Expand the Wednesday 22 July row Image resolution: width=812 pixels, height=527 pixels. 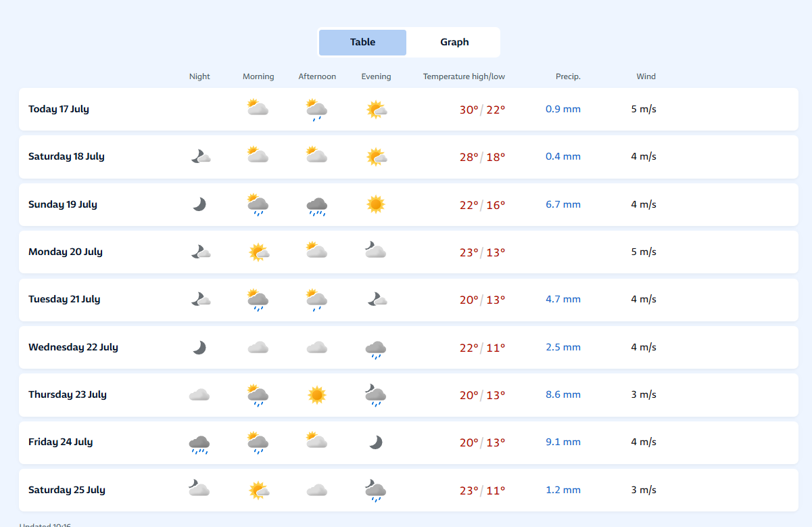point(408,347)
